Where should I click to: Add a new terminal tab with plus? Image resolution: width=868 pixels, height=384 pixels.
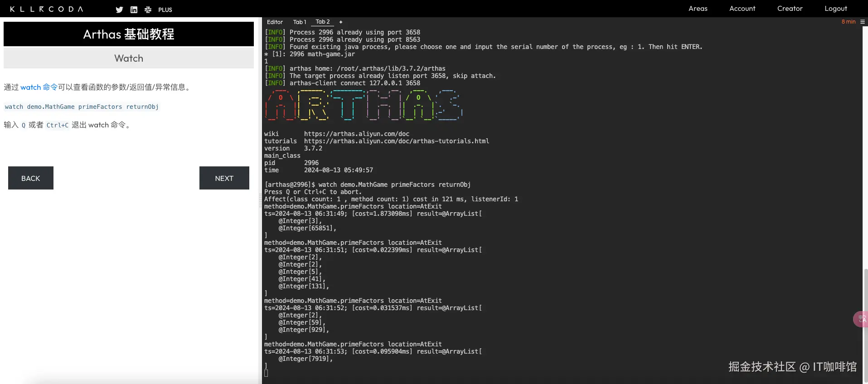(x=341, y=22)
